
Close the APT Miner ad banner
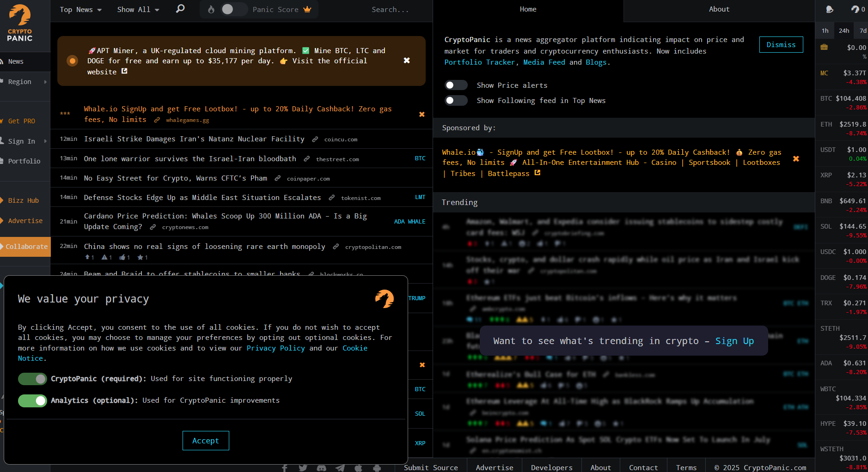(407, 61)
